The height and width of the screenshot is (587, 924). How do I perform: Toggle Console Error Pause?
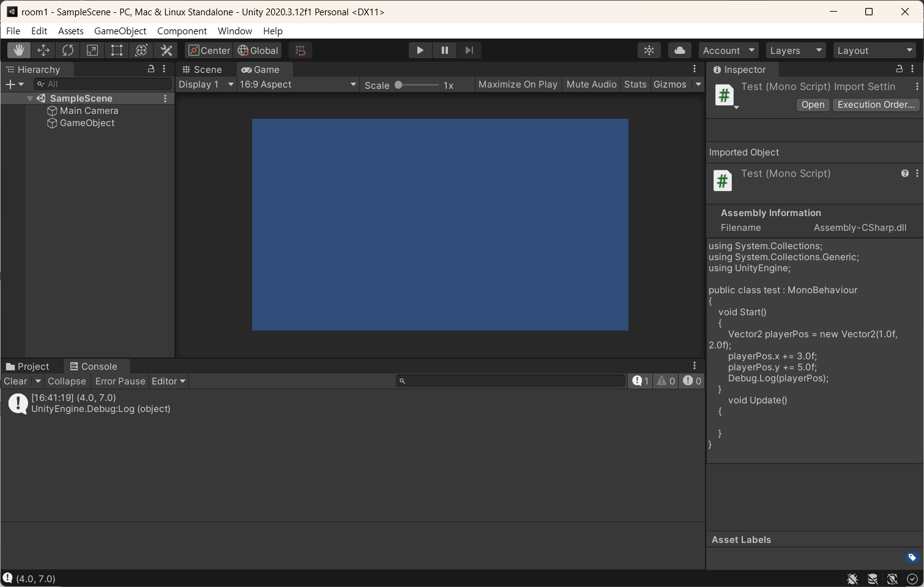coord(120,381)
